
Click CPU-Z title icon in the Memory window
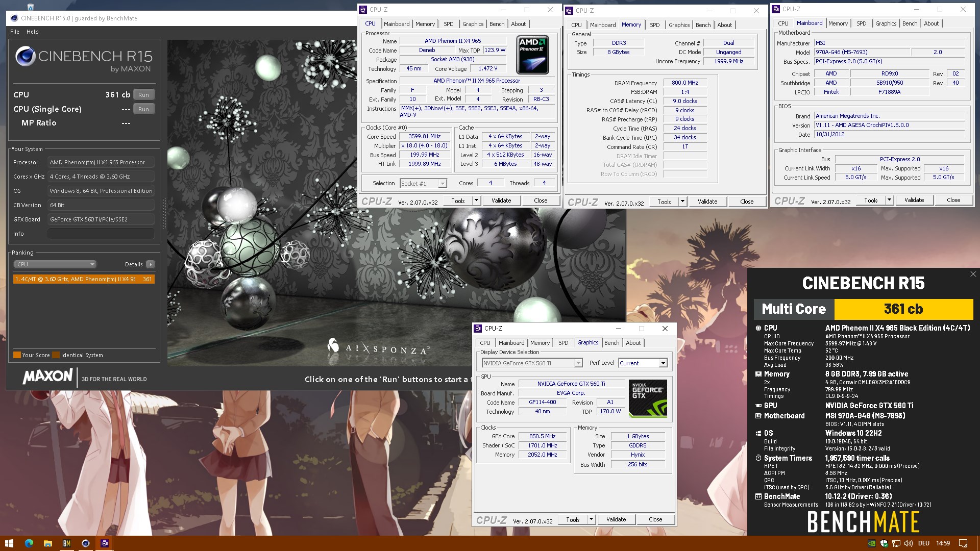click(x=569, y=10)
